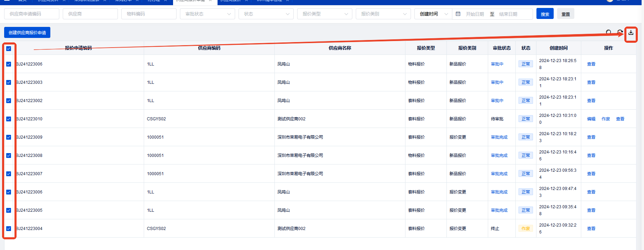Viewport: 644px width, 250px height.
Task: Click the 创建时间 column header
Action: point(559,48)
